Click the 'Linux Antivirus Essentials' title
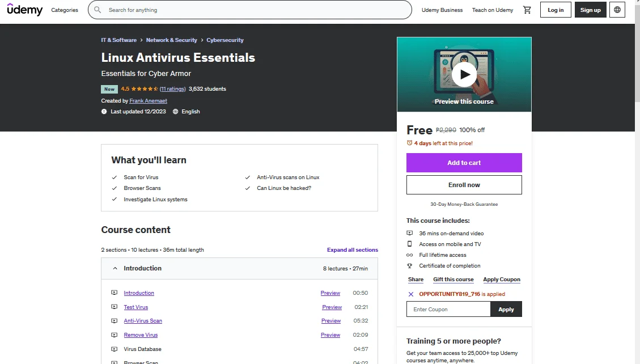The width and height of the screenshot is (640, 364). 178,57
